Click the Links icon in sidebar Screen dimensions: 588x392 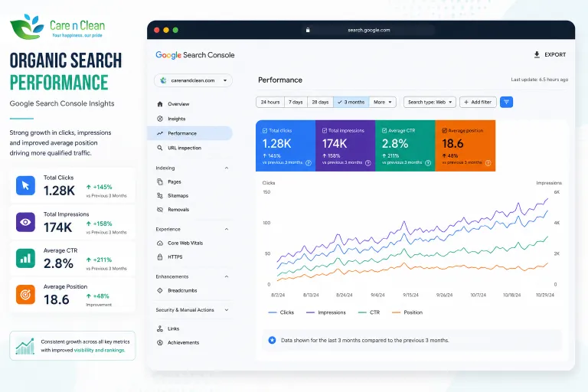click(x=160, y=328)
